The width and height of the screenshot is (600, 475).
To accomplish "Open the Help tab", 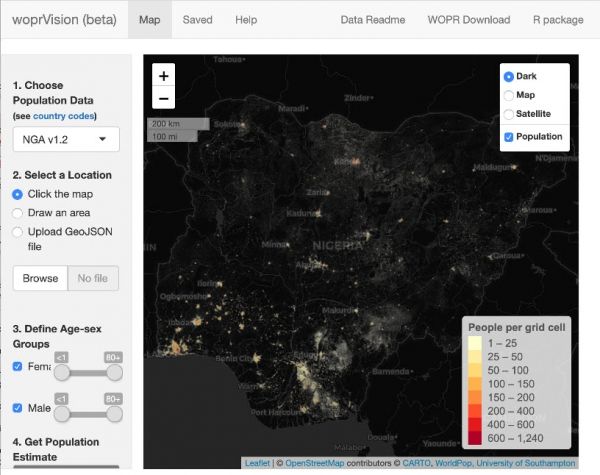I will click(246, 20).
